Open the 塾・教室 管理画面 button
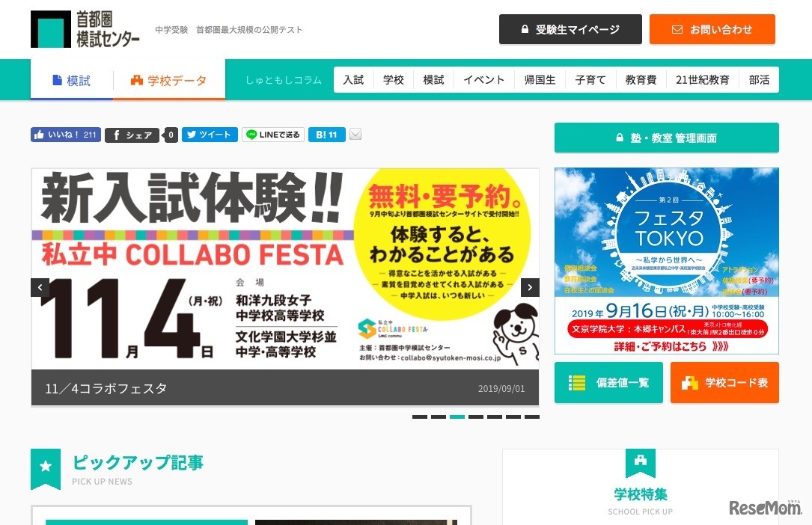 point(667,138)
